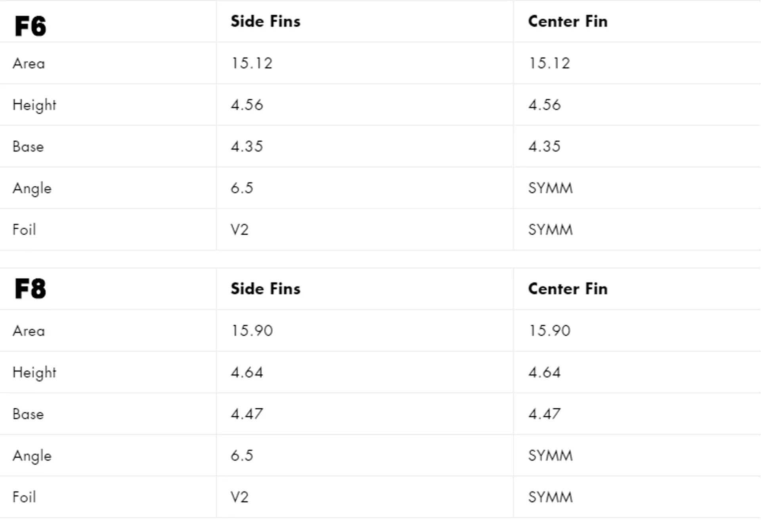Click the F8 table heading
The width and height of the screenshot is (761, 532).
click(31, 288)
